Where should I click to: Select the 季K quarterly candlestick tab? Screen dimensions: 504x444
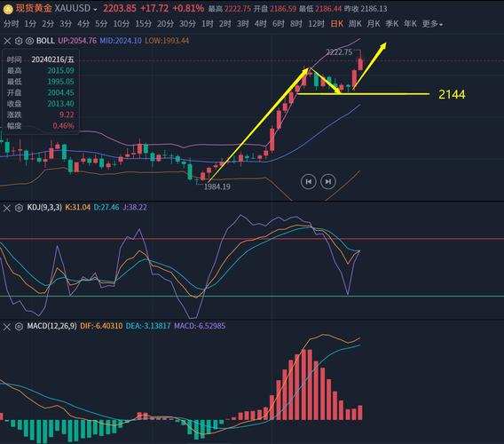click(392, 24)
